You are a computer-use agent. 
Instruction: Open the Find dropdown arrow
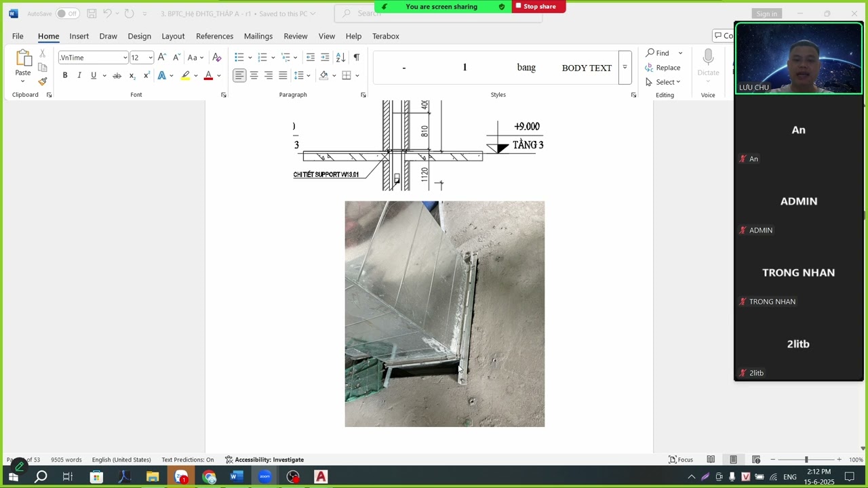[x=680, y=53]
